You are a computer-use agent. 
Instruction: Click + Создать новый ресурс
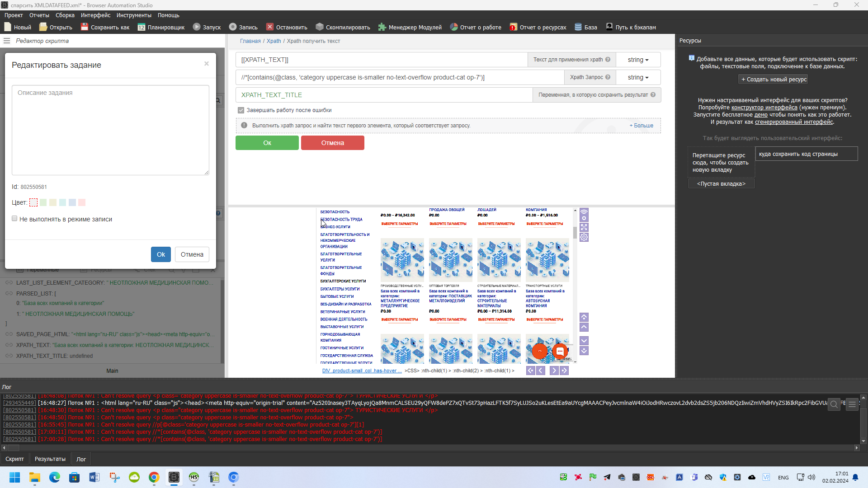[x=774, y=79]
